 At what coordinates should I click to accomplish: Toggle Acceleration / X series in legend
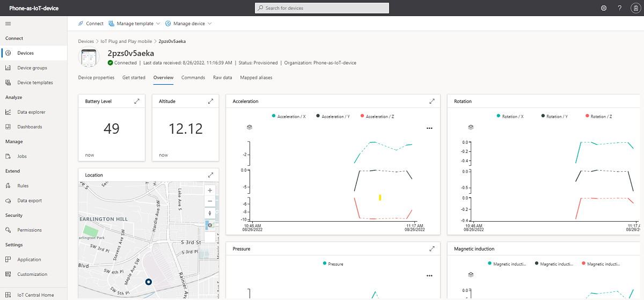pos(289,116)
